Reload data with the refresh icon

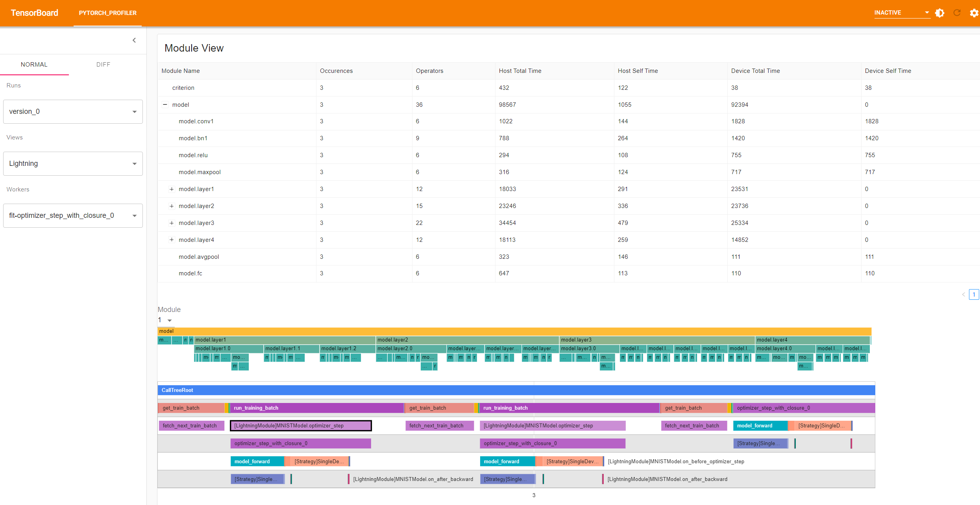click(x=957, y=13)
